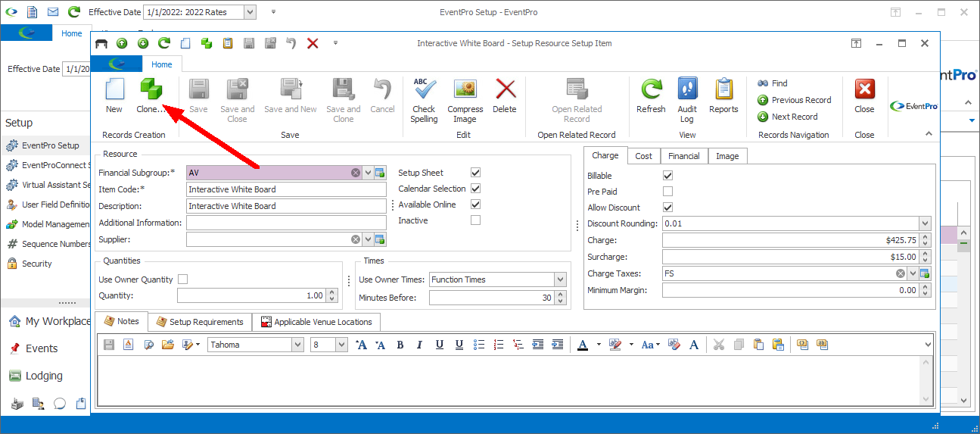Run Check Spelling from the ribbon
Image resolution: width=980 pixels, height=434 pixels.
tap(424, 100)
